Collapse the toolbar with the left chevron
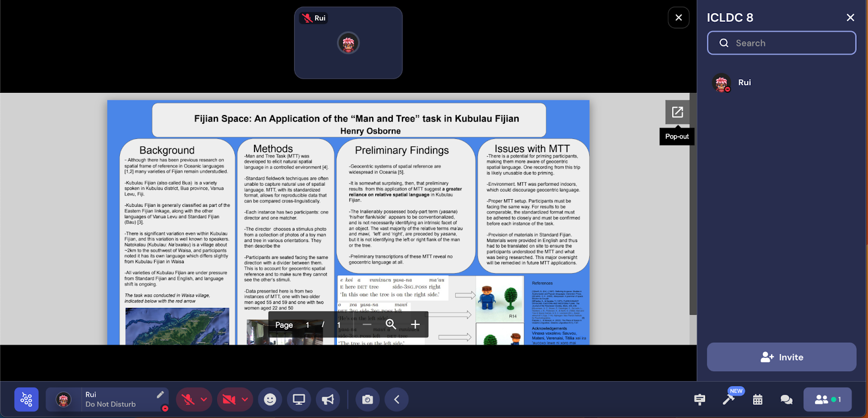 tap(397, 400)
